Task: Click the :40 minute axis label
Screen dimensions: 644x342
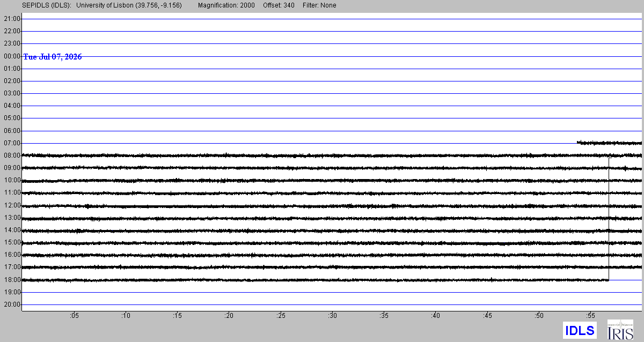Action: [x=436, y=316]
